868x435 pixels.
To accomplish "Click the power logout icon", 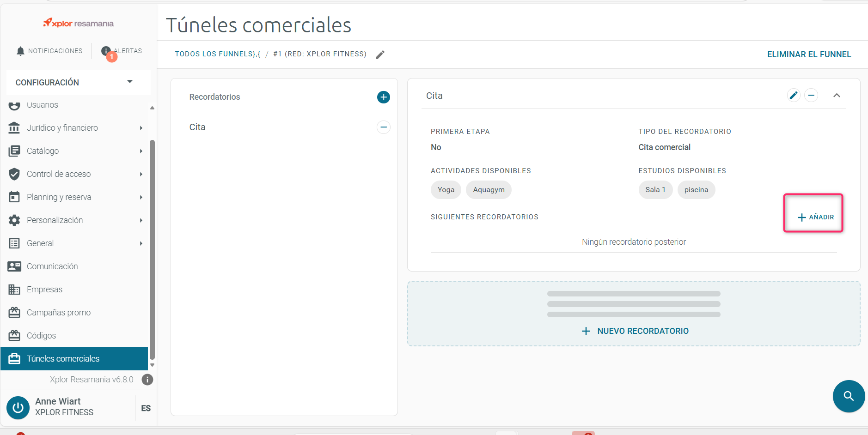I will coord(18,408).
